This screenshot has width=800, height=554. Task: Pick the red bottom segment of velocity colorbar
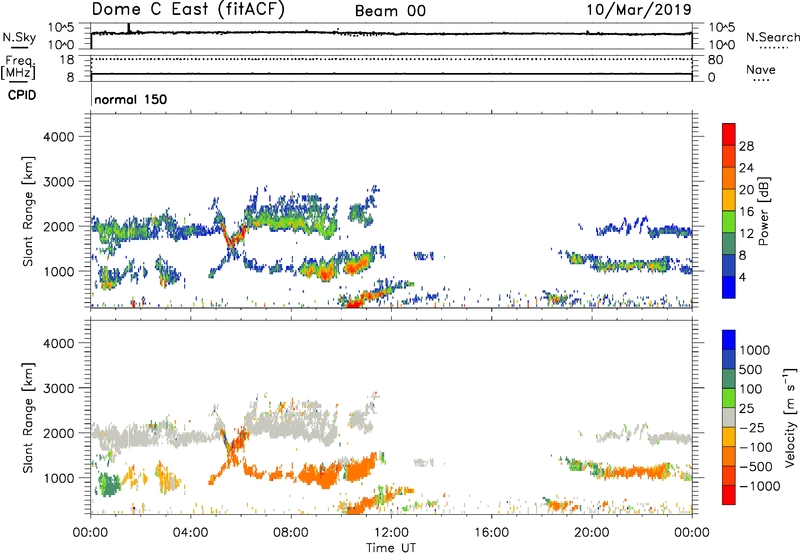click(729, 495)
